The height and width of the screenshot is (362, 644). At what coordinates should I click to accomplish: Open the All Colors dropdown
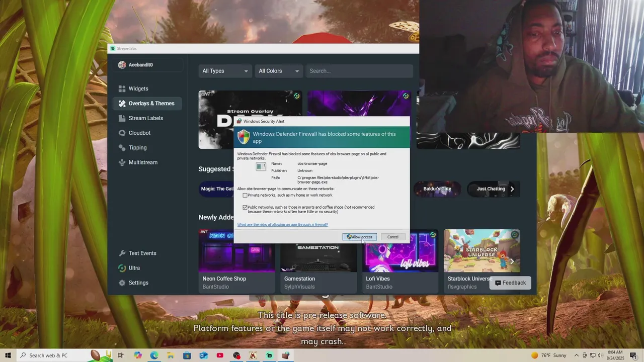tap(279, 71)
